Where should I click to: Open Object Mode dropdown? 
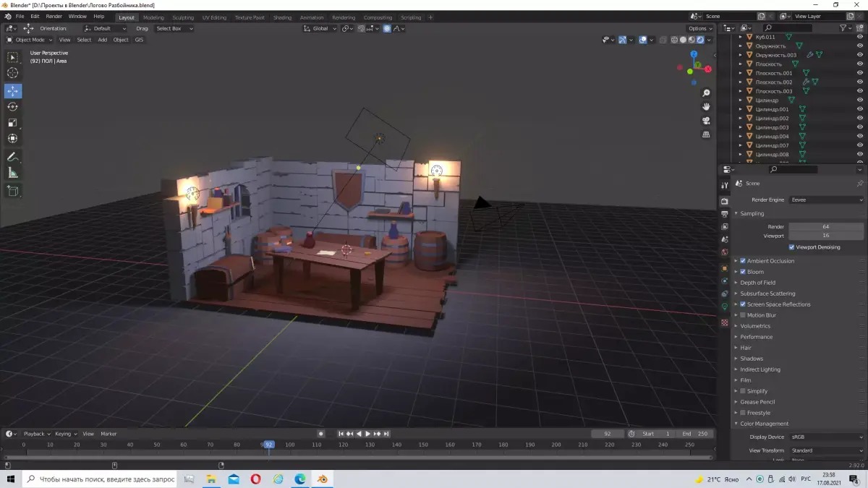pyautogui.click(x=30, y=40)
